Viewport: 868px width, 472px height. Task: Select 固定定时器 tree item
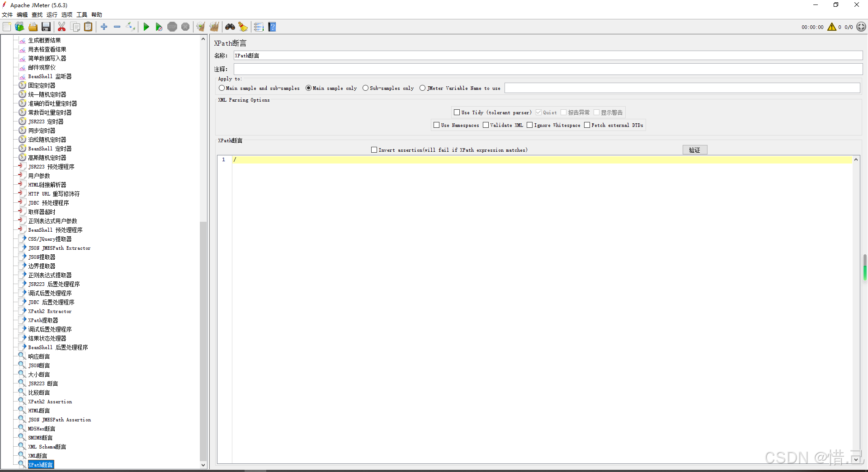42,85
